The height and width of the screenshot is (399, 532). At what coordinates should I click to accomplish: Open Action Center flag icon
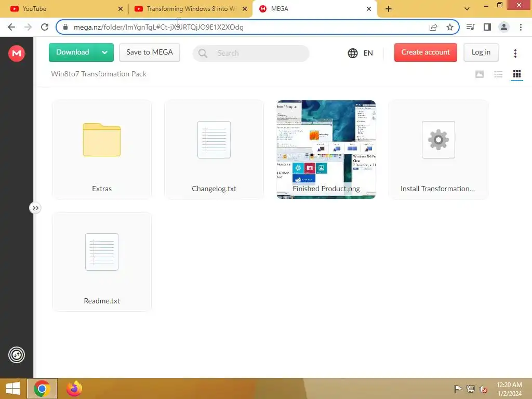point(458,389)
